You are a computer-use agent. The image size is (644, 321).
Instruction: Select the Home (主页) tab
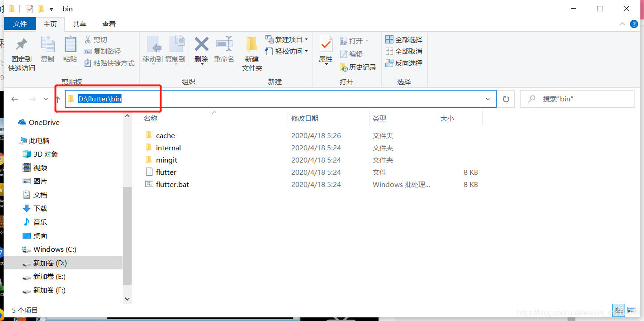point(50,24)
